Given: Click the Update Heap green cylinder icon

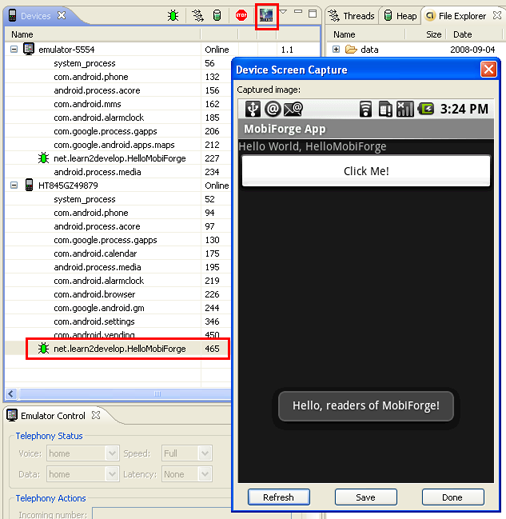Looking at the screenshot, I should tap(217, 15).
